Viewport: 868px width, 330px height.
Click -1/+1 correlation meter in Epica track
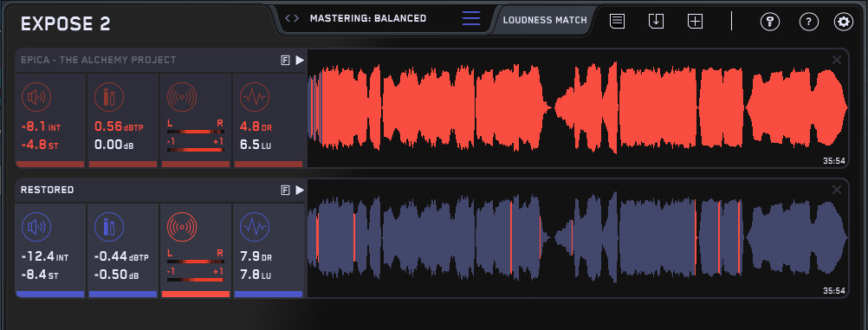[196, 150]
